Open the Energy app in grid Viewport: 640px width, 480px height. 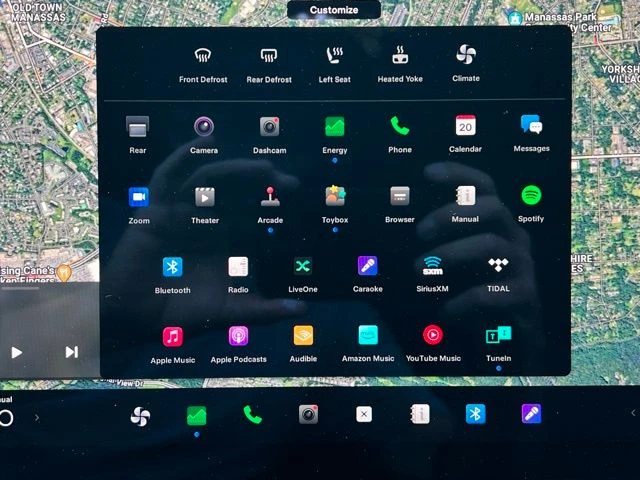[x=335, y=135]
